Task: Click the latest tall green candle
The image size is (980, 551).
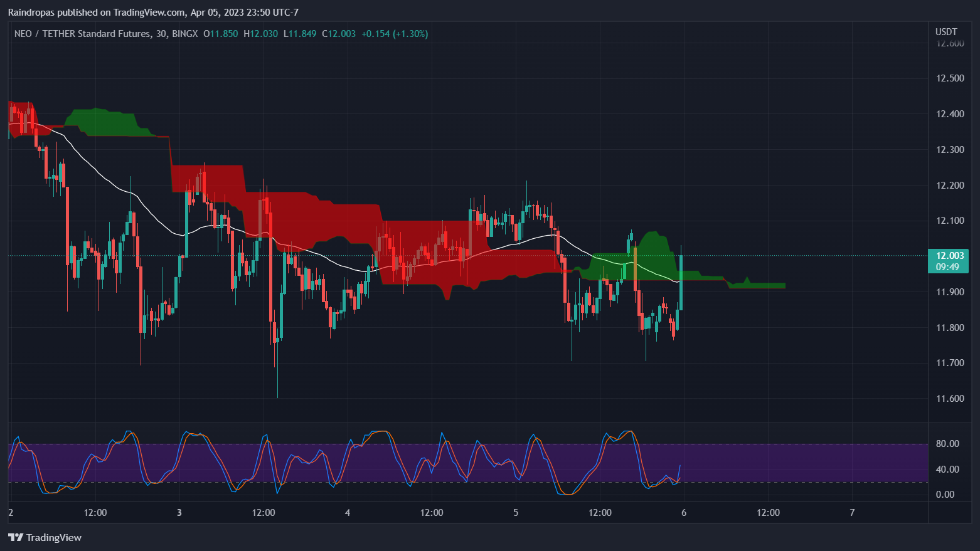Action: click(681, 282)
